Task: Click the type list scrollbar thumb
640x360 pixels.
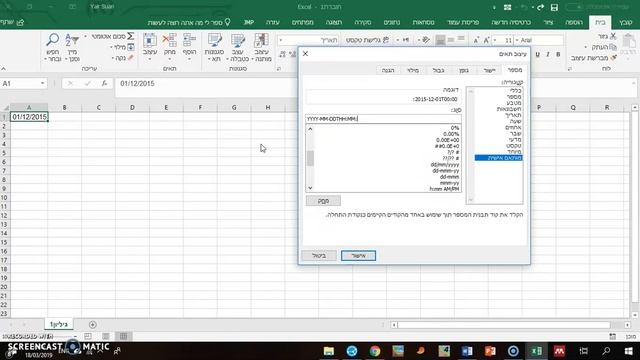Action: 310,158
